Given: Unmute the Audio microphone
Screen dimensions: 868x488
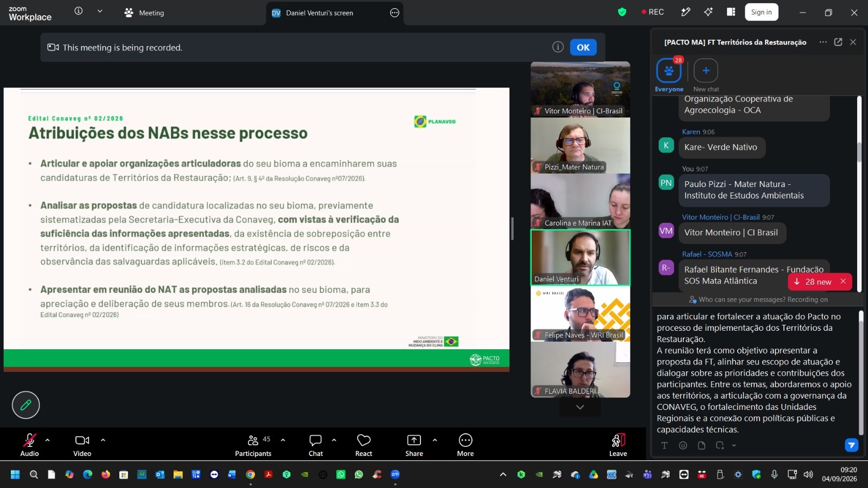Looking at the screenshot, I should click(x=29, y=445).
